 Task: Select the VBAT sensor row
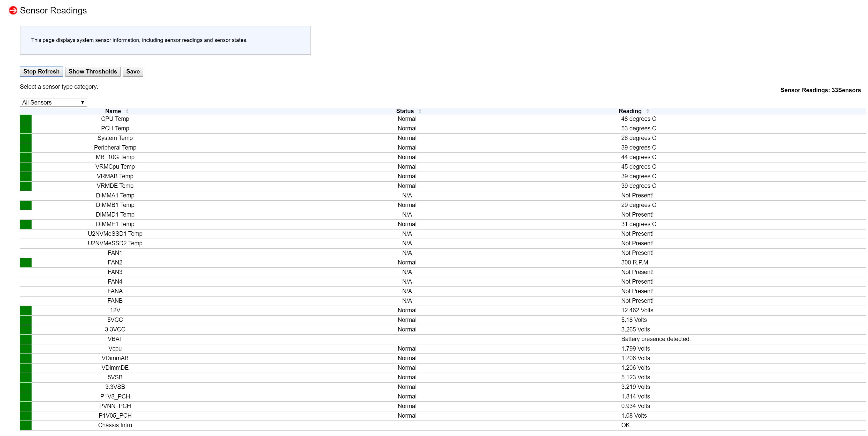point(115,339)
